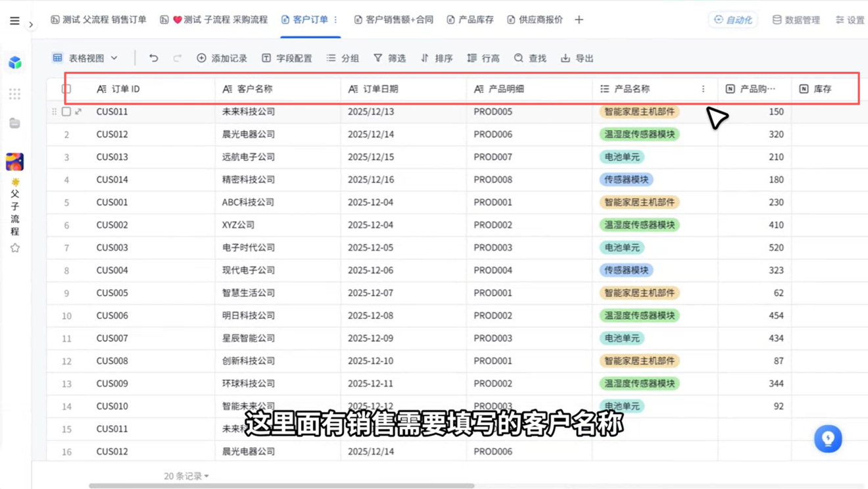
Task: Click cell XYZ公司
Action: pos(277,225)
